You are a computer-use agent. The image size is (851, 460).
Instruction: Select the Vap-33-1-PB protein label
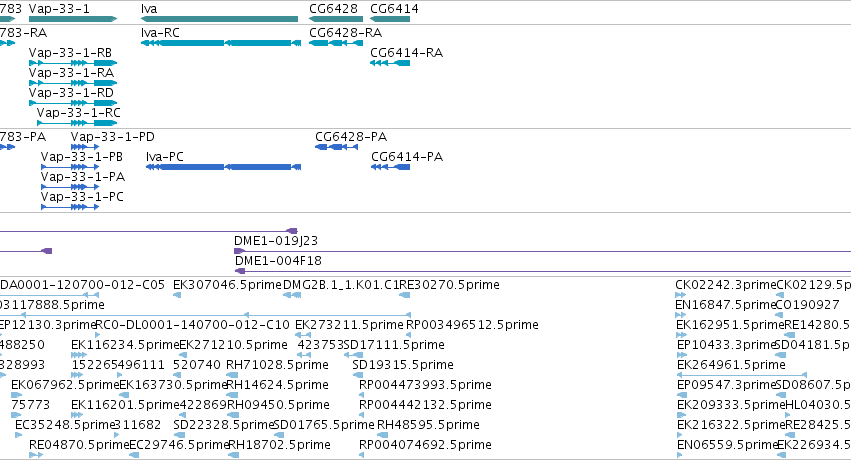(x=82, y=157)
